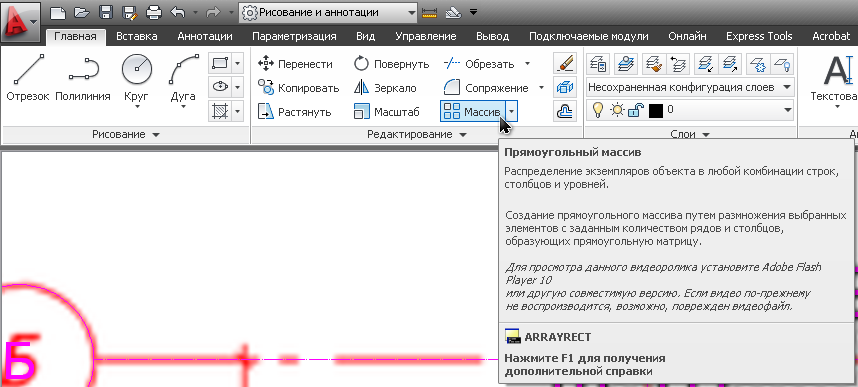Select the rectangle draw tool icon

point(219,63)
